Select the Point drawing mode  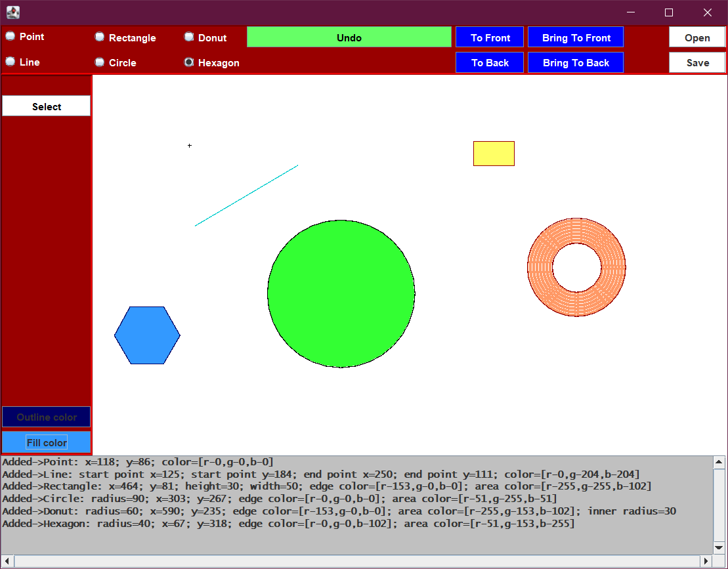click(10, 37)
